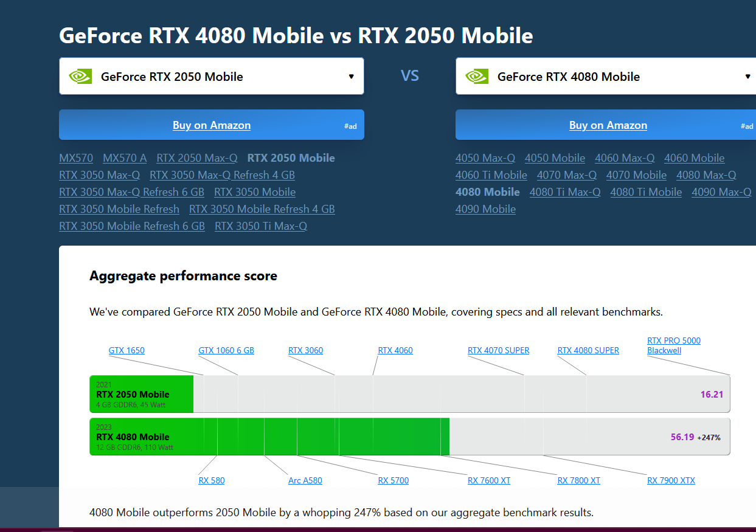Screen dimensions: 756x532
Task: Open the GeForce RTX 2050 Mobile dropdown arrow
Action: coord(351,77)
